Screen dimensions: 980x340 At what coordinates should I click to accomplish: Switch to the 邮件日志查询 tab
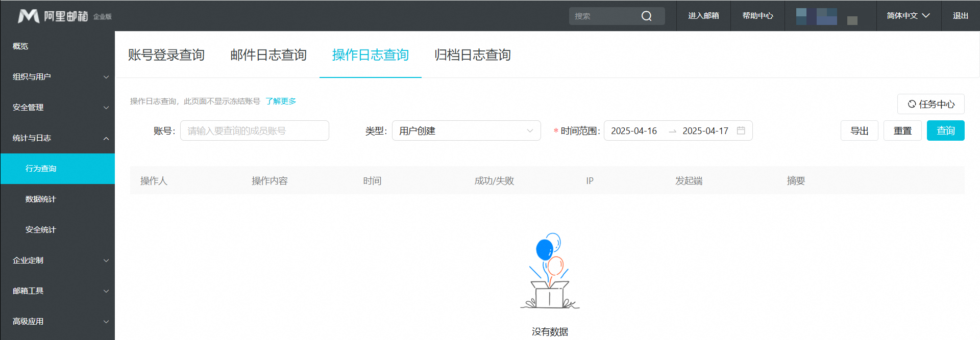coord(268,55)
